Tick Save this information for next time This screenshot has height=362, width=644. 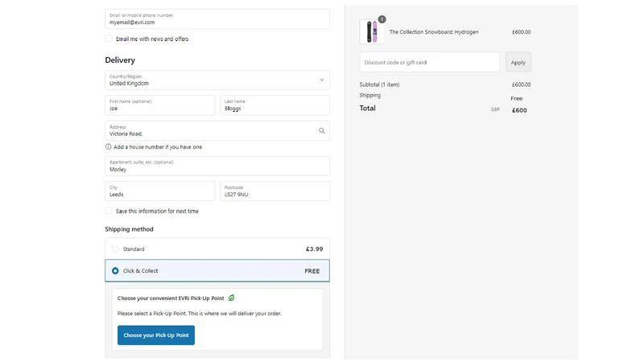coord(109,211)
